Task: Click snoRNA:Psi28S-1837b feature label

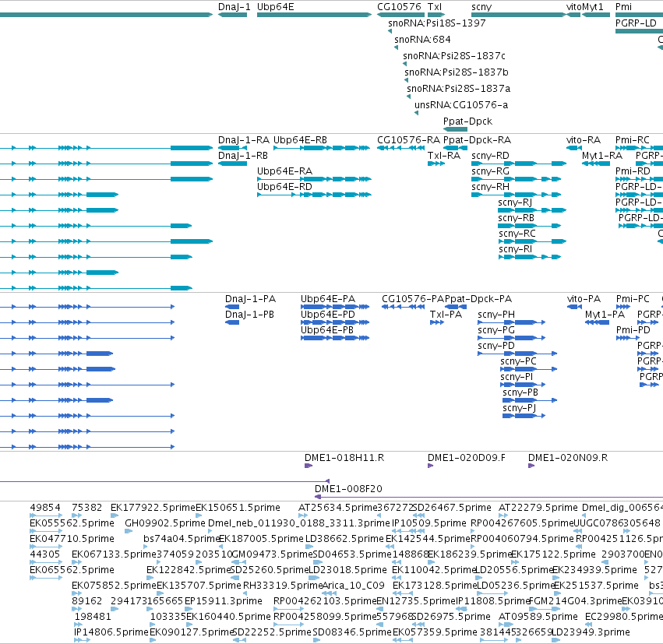Action: pos(457,72)
